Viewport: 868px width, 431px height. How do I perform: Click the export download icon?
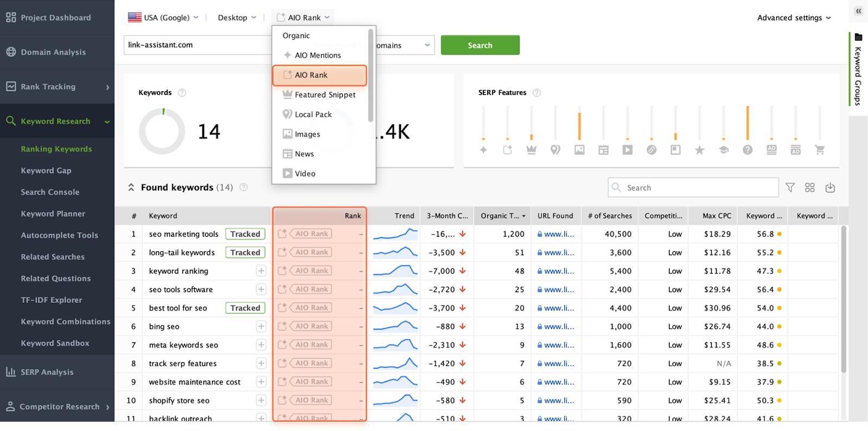pyautogui.click(x=829, y=187)
